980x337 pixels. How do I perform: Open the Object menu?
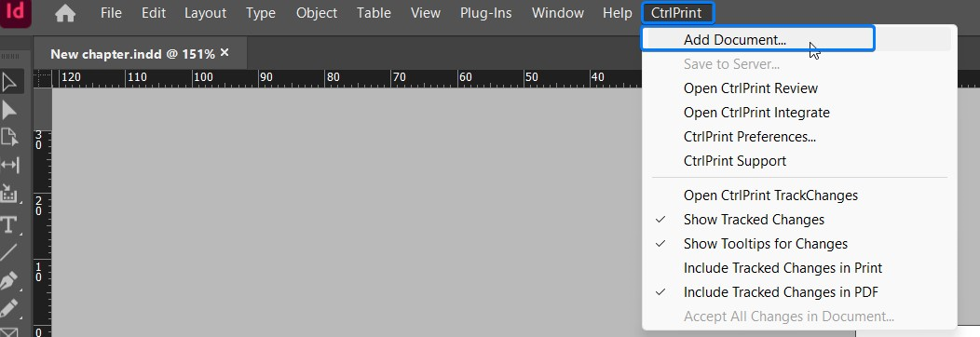click(317, 12)
